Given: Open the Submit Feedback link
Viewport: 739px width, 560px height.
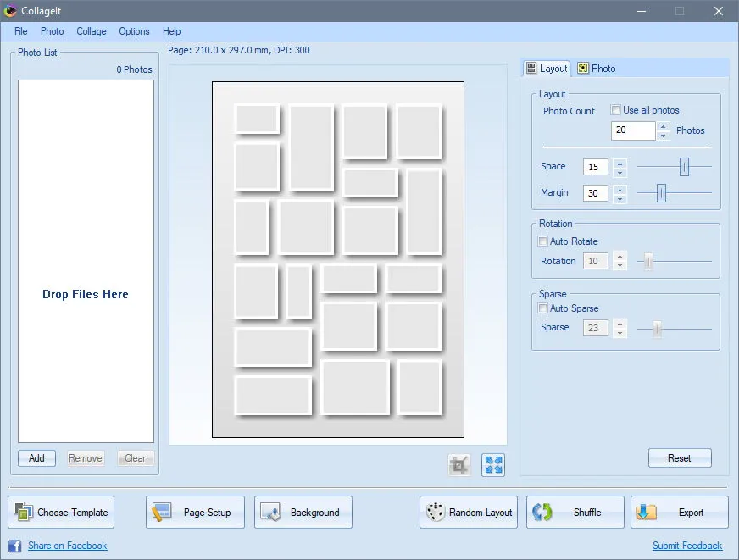Looking at the screenshot, I should (686, 546).
